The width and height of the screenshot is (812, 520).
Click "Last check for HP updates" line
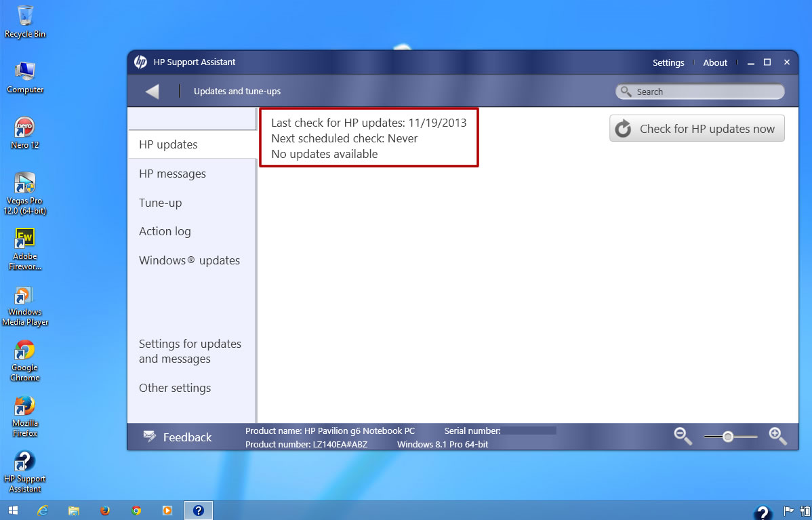pos(369,123)
